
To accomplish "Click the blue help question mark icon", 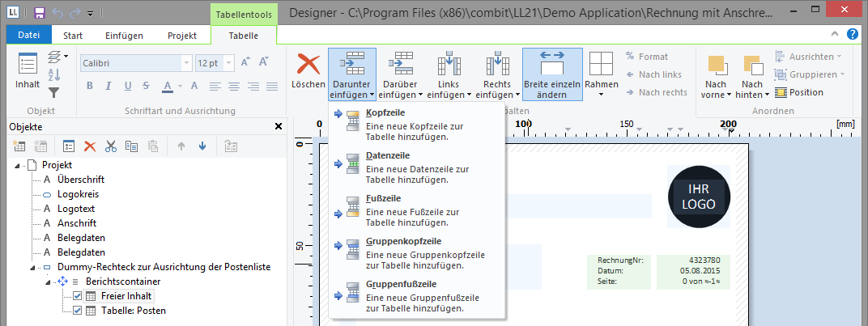I will tap(853, 34).
